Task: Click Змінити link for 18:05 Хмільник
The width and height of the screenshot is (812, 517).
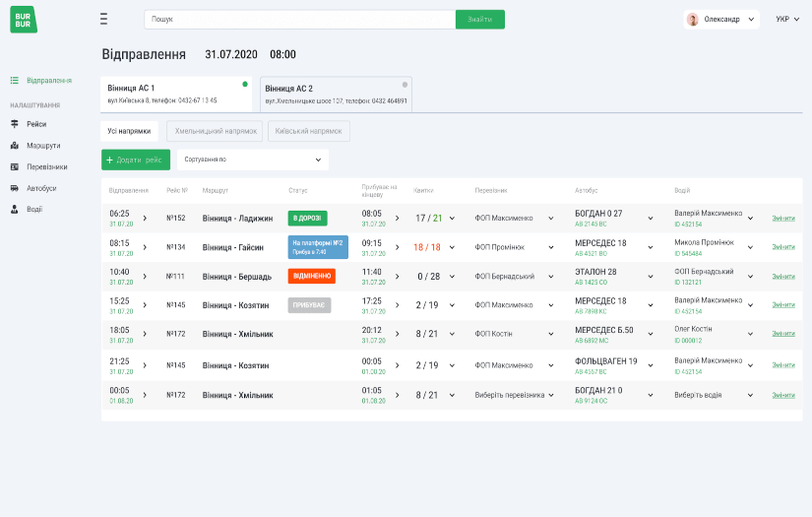Action: [x=783, y=334]
